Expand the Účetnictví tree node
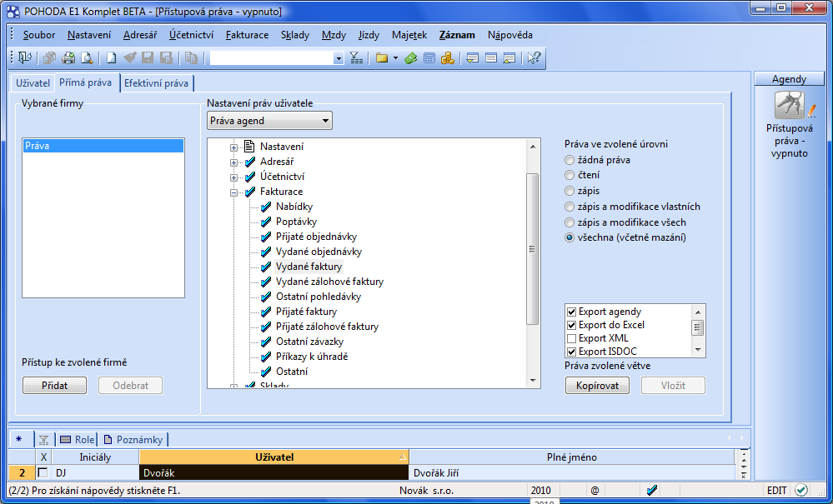Viewport: 833px width, 504px height. 233,177
